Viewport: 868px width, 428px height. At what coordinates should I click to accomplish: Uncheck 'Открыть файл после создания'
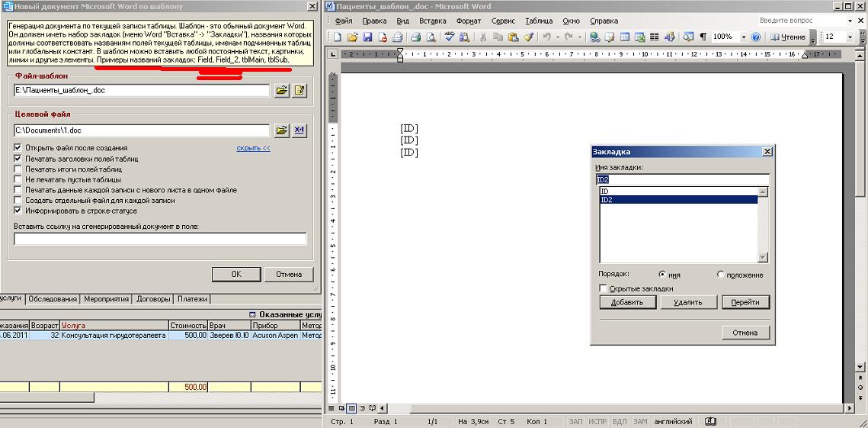[x=18, y=147]
